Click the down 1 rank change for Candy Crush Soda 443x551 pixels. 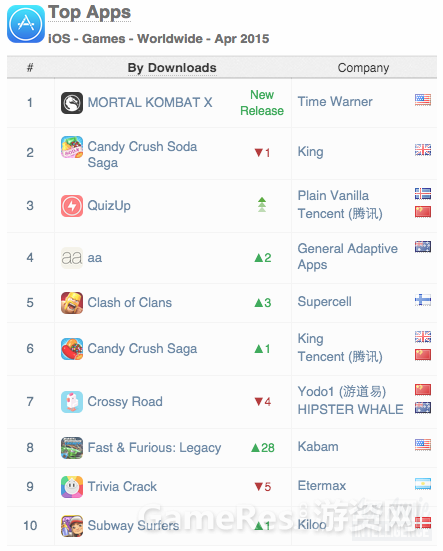click(x=262, y=153)
